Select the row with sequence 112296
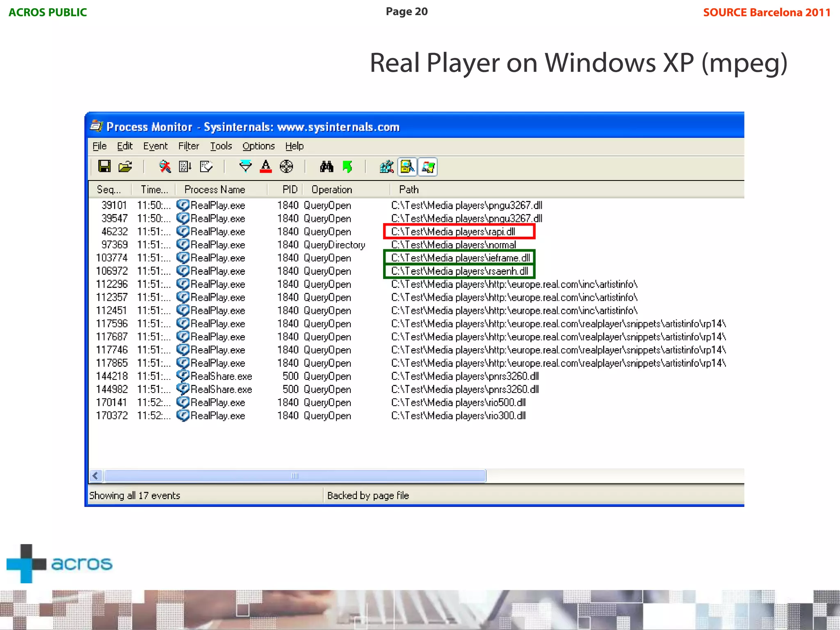The width and height of the screenshot is (840, 630). click(x=416, y=284)
